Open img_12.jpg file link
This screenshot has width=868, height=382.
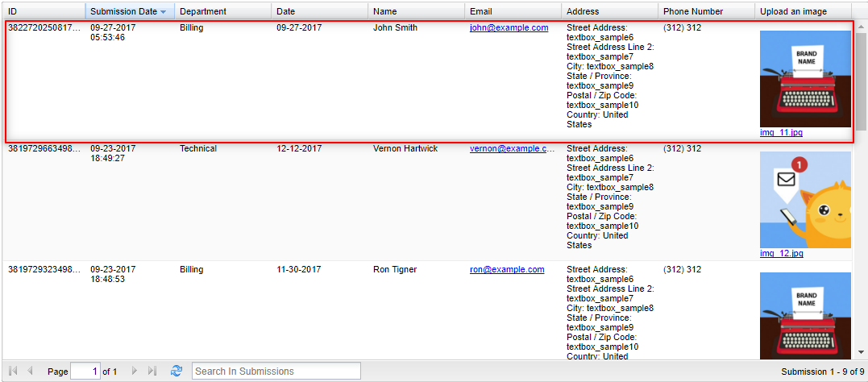pos(781,254)
